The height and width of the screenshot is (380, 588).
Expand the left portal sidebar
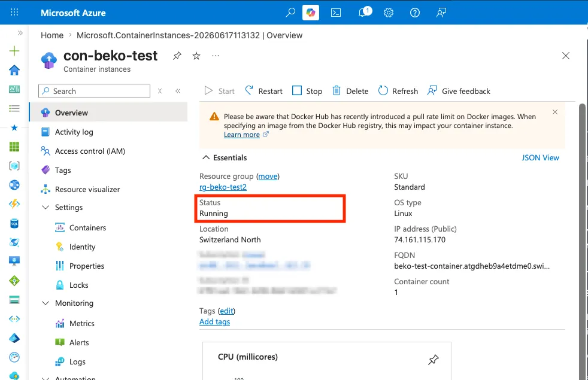tap(20, 33)
